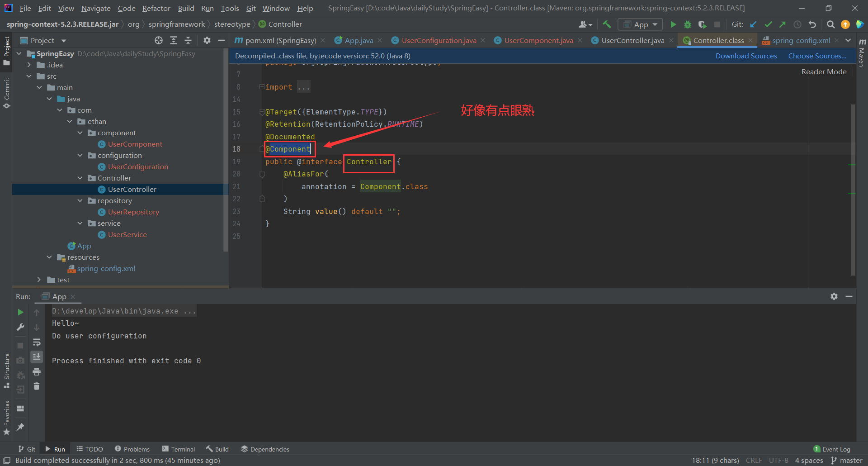Click the orange IDE update icon
Viewport: 868px width, 466px height.
click(845, 24)
